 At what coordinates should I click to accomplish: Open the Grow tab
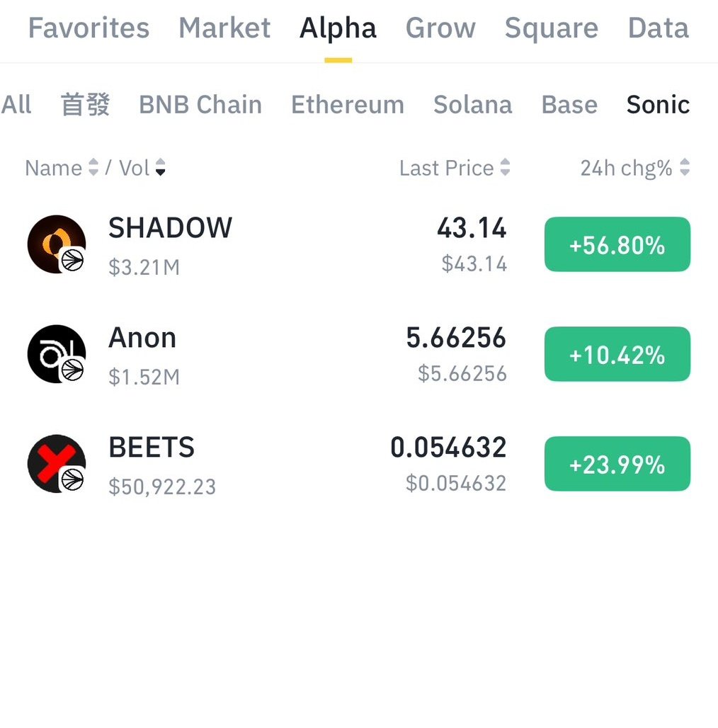point(440,28)
